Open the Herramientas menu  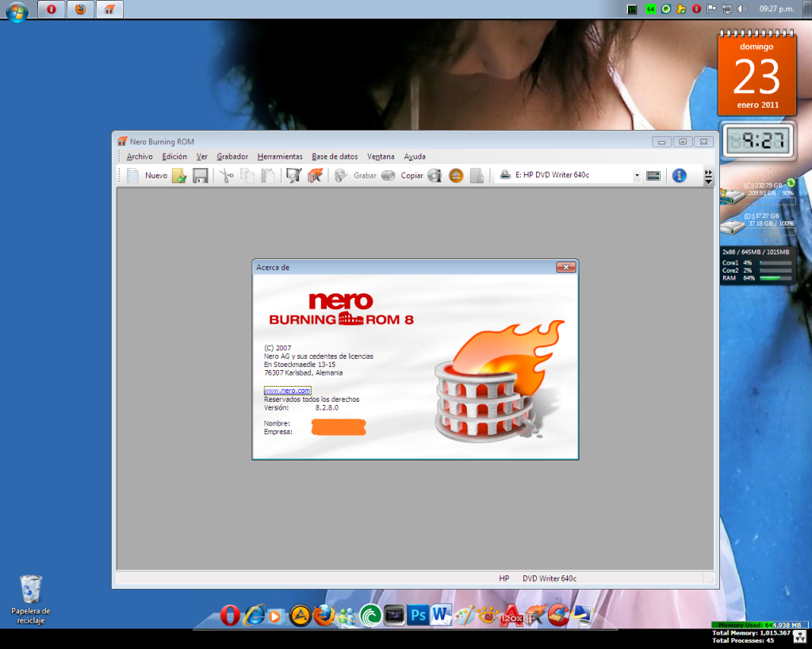(280, 156)
